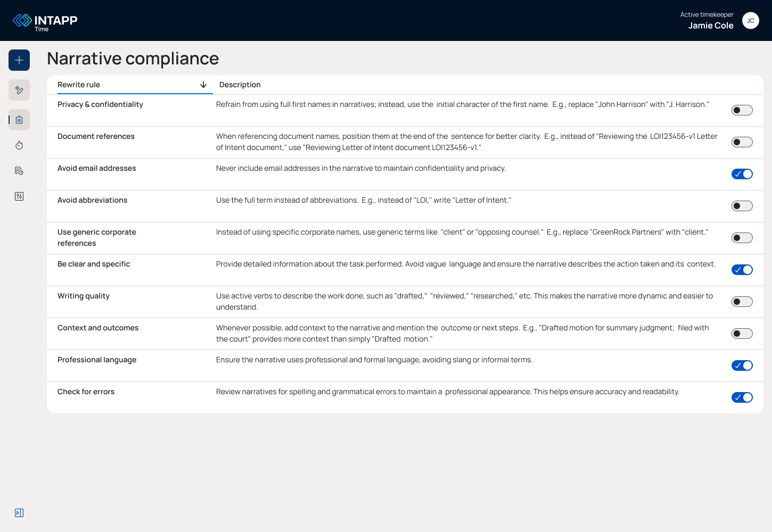Click the sort arrow beside Rewrite rule

(x=203, y=85)
